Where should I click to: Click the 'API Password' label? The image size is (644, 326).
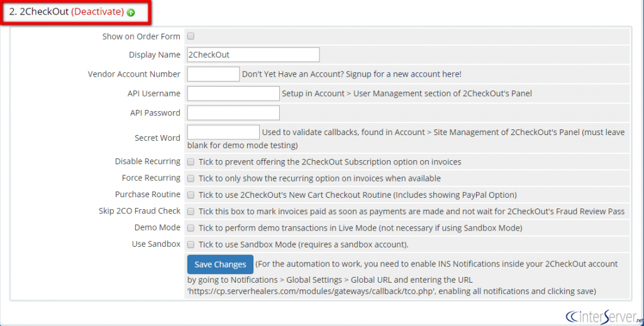point(155,113)
